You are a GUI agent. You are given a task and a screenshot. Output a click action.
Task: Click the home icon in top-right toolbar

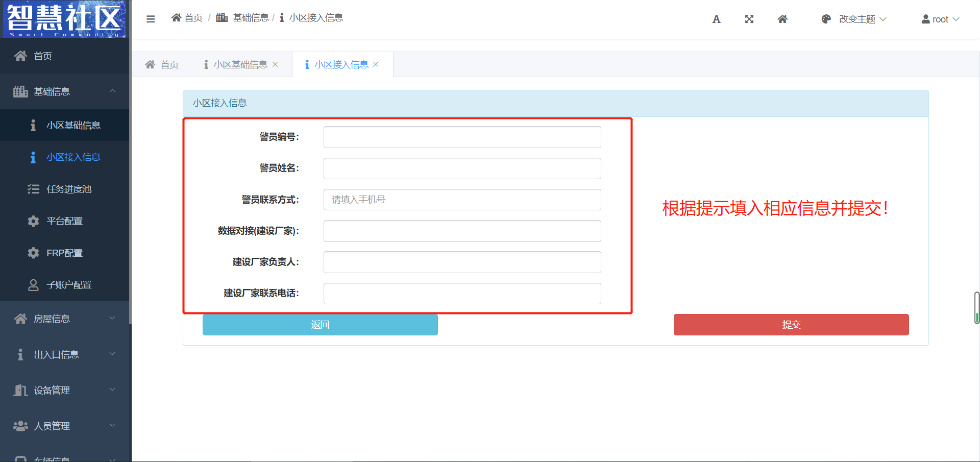782,19
